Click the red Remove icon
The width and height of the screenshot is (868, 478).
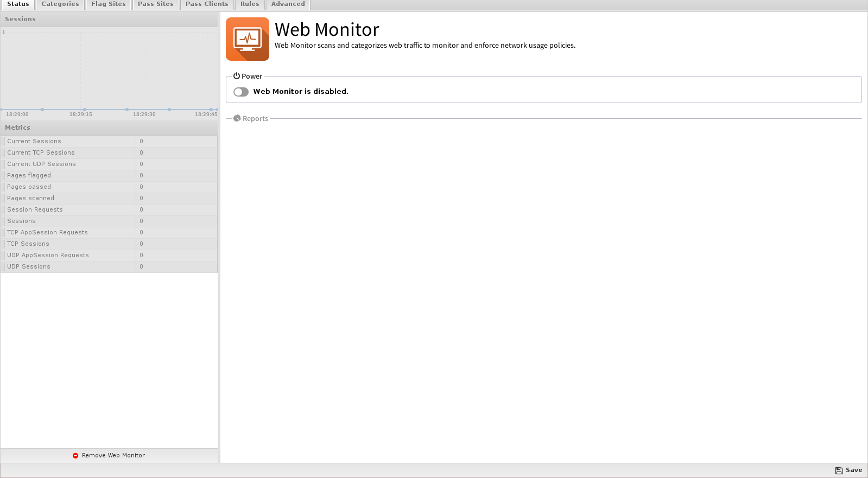click(x=75, y=456)
